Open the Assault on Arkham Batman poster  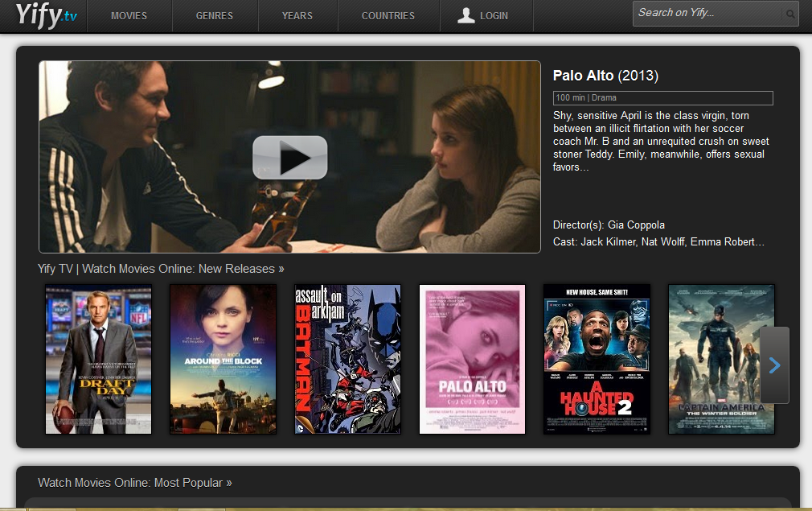tap(347, 359)
